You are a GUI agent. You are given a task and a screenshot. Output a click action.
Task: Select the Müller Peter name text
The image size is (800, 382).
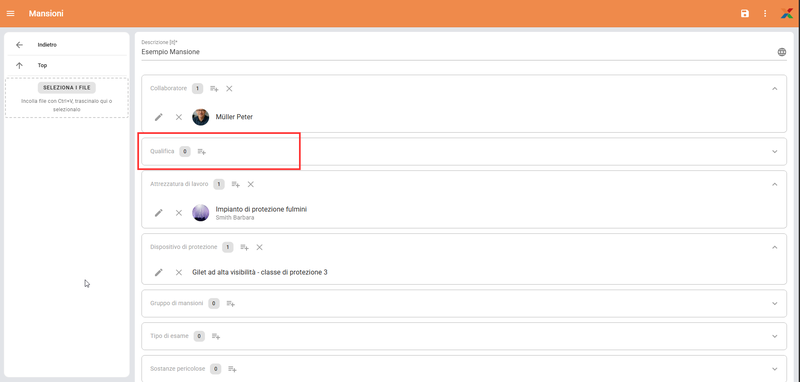point(234,117)
